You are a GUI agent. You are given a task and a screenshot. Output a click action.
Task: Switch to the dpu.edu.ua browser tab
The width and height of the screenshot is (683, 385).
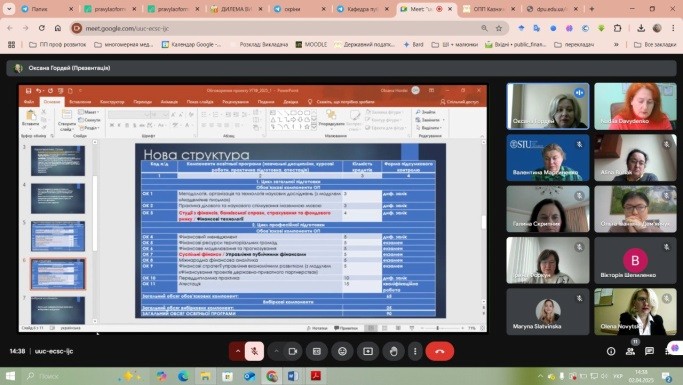pyautogui.click(x=552, y=9)
